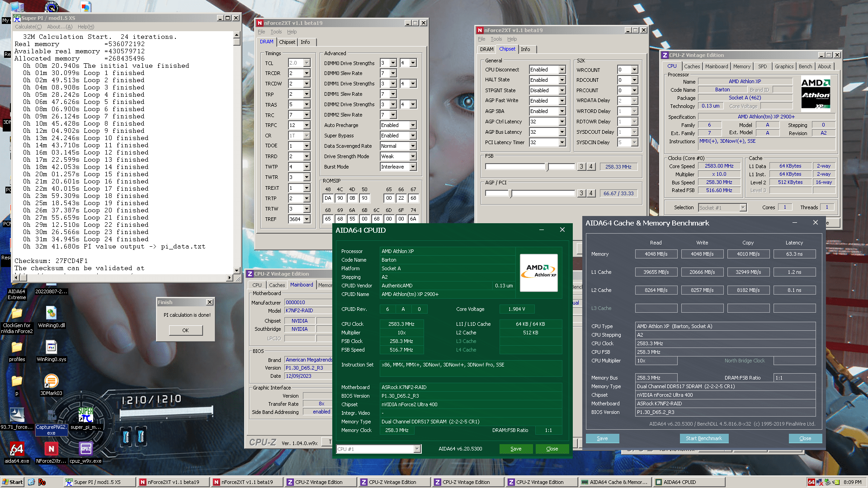
Task: Click the Super PI taskbar button
Action: tap(100, 482)
